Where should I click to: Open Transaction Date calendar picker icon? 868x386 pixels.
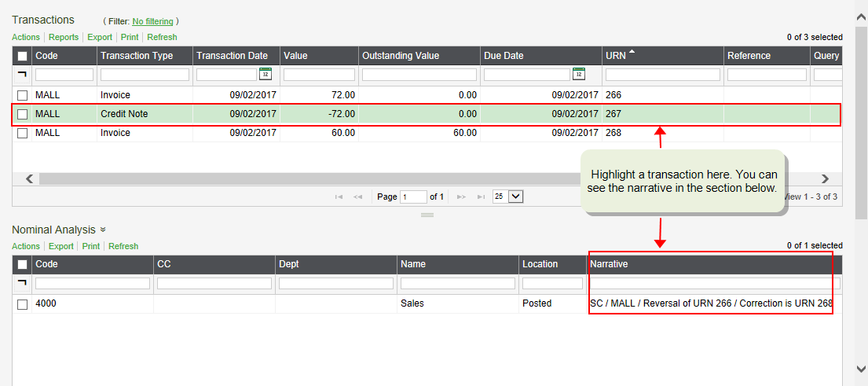tap(266, 74)
